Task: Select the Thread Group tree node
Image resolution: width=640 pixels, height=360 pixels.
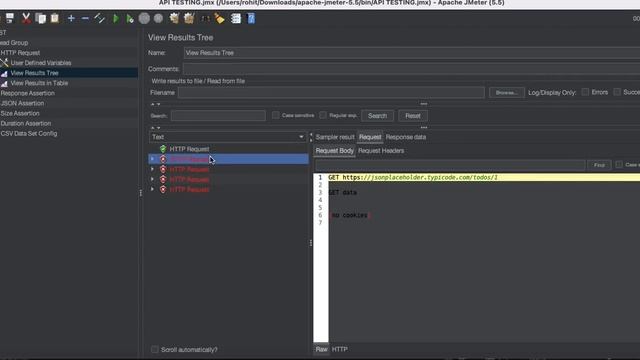Action: 14,43
